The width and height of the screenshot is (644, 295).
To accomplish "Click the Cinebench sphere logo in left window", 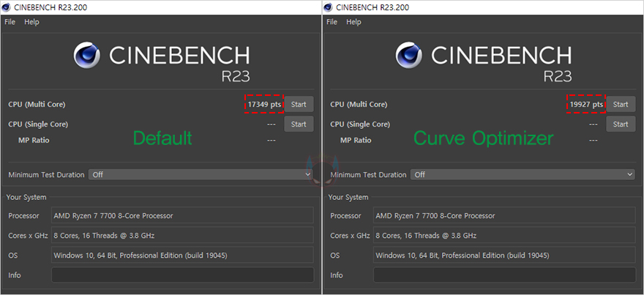I will [x=86, y=55].
